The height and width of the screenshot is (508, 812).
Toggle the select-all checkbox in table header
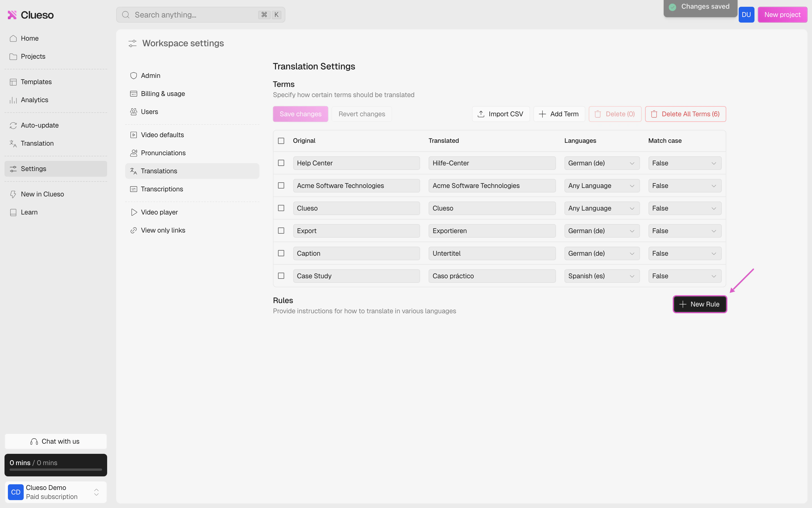281,141
